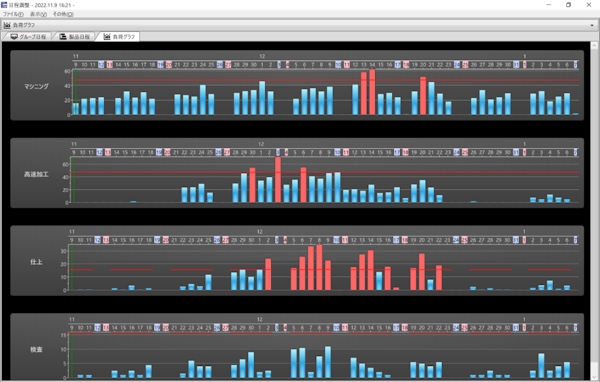Click the 製品日程 tab icon
The image size is (600, 382).
(x=62, y=37)
